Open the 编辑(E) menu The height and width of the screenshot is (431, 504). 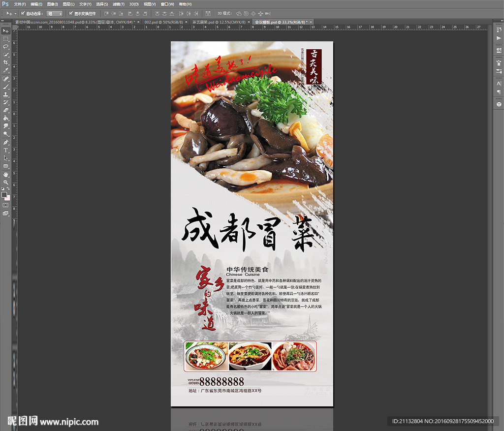(x=36, y=4)
